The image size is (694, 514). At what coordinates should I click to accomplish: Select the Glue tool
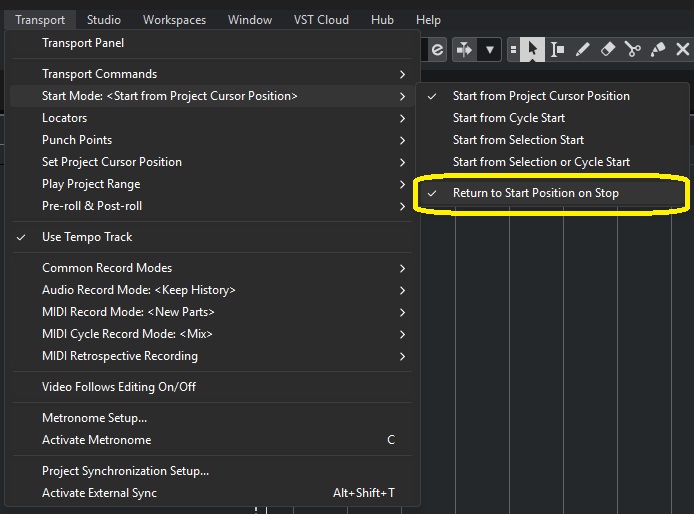coord(658,49)
